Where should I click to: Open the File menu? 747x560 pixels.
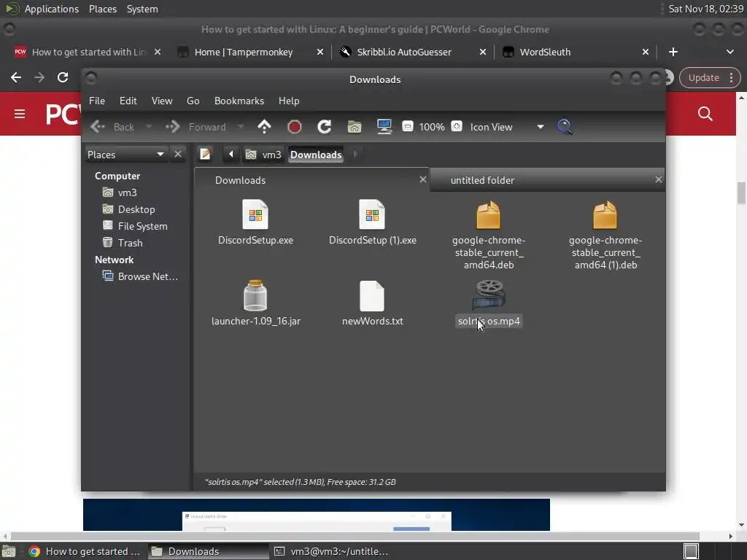click(97, 101)
